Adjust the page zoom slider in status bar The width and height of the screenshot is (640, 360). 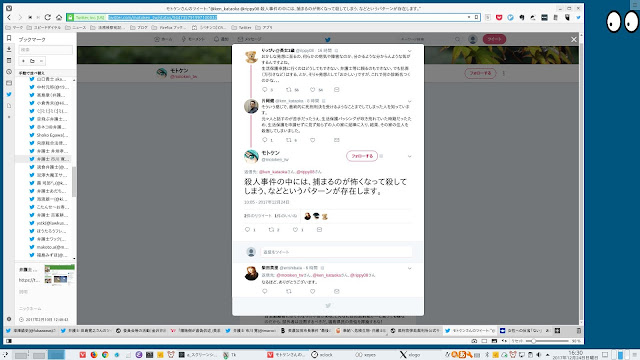point(547,341)
